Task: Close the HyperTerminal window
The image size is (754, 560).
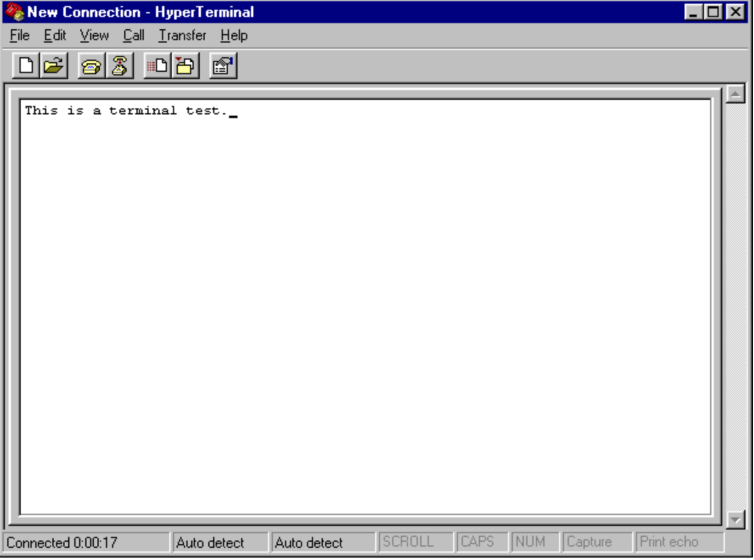Action: click(735, 12)
